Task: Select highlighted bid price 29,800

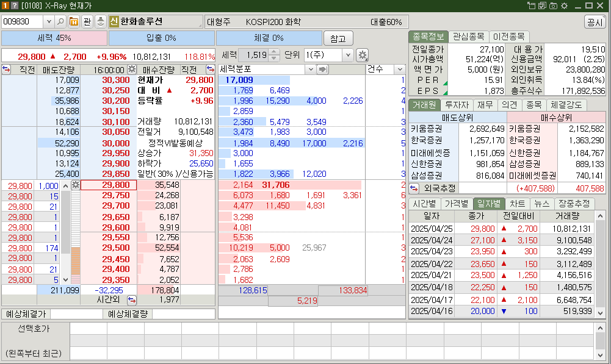Action: (108, 185)
